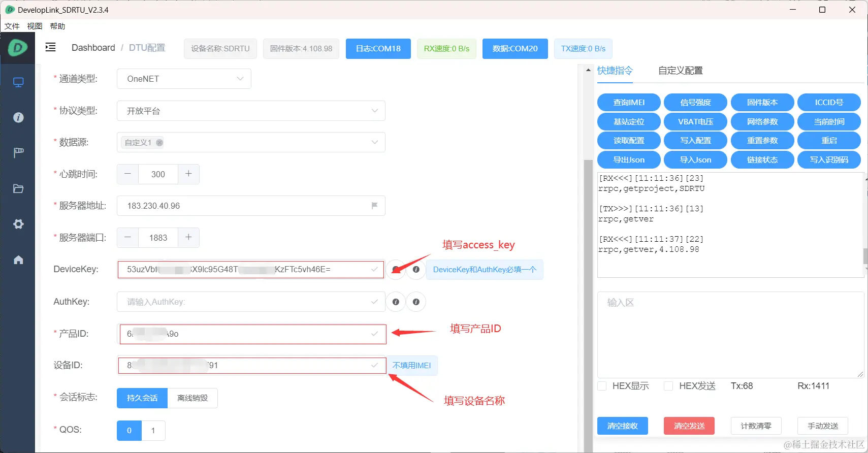868x453 pixels.
Task: Decrease server port with minus button
Action: point(127,238)
